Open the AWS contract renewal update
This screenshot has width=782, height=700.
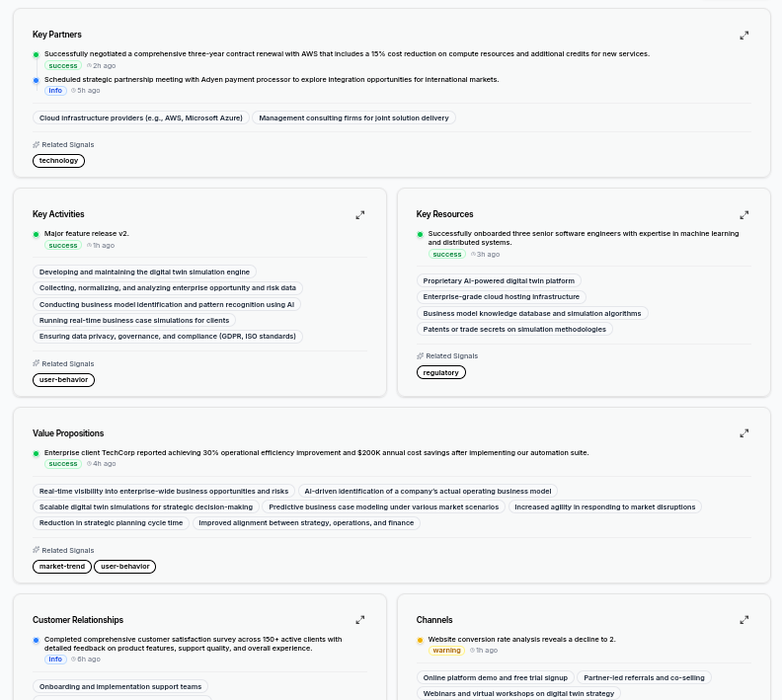click(x=347, y=54)
